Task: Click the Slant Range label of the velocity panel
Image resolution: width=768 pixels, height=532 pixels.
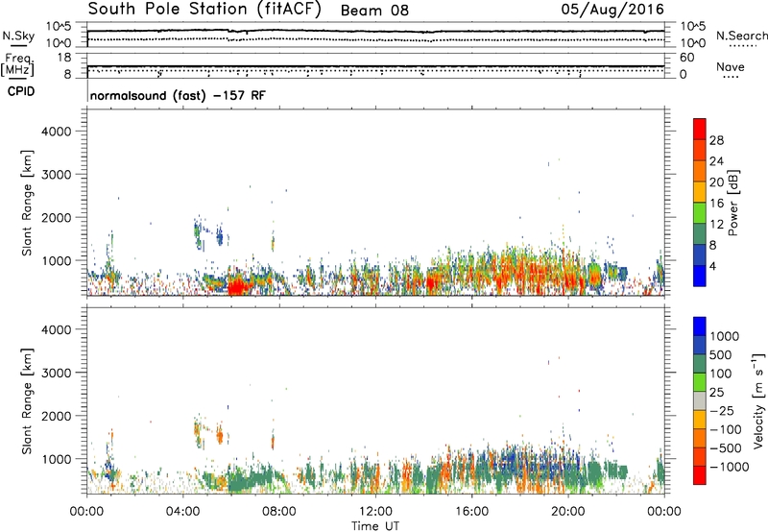Action: (x=27, y=401)
